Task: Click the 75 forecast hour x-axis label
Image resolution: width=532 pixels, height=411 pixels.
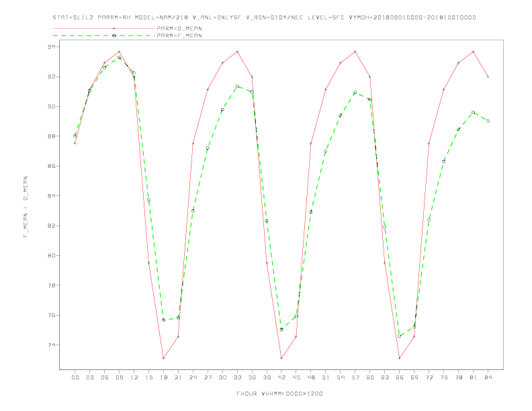Action: point(444,377)
